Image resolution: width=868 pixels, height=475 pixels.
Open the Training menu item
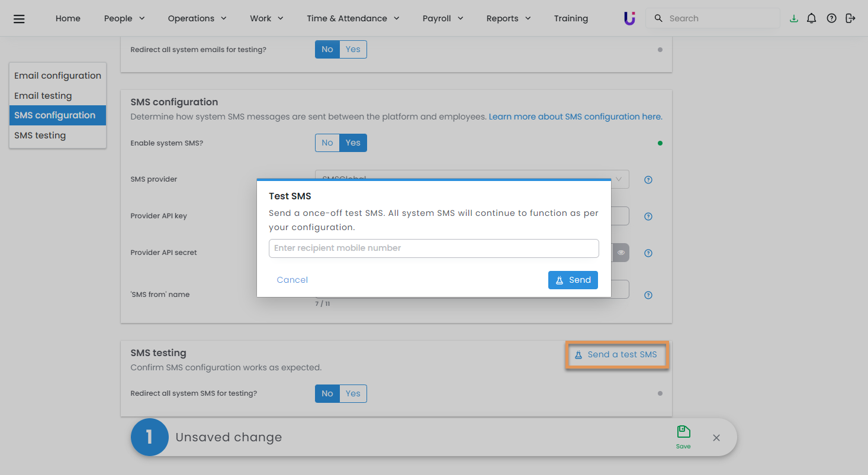point(571,18)
